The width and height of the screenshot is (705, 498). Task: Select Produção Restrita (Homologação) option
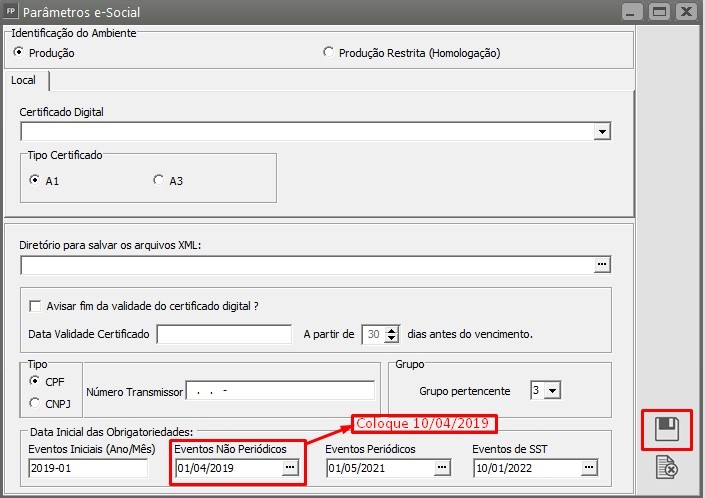328,52
